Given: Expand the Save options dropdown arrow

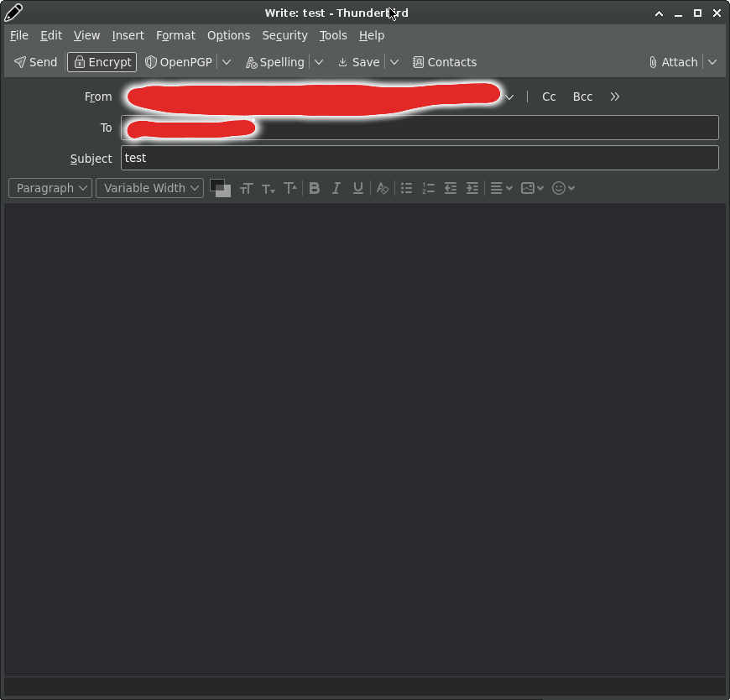Looking at the screenshot, I should click(x=394, y=62).
